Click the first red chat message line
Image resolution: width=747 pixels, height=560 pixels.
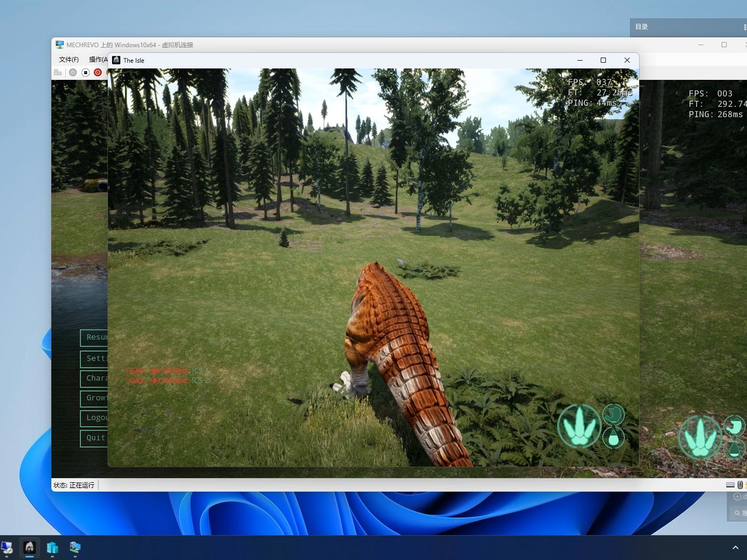(167, 371)
